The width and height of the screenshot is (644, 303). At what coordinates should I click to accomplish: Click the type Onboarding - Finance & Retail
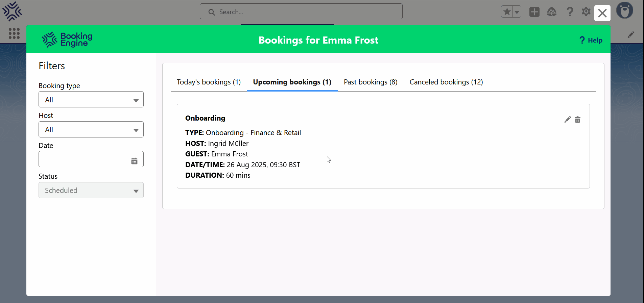(253, 133)
